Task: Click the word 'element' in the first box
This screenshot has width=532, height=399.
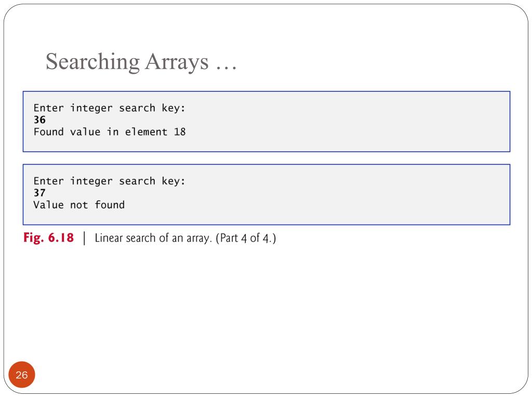Action: point(146,131)
